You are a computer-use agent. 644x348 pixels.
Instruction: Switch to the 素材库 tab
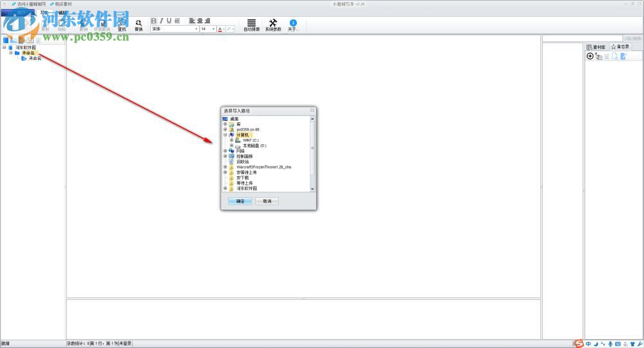pyautogui.click(x=596, y=47)
